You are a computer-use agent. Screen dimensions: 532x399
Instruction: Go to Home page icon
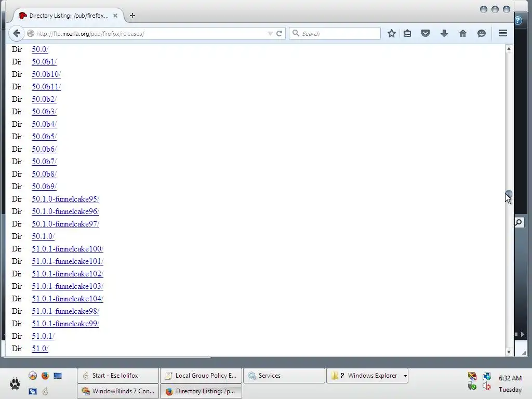pos(463,33)
